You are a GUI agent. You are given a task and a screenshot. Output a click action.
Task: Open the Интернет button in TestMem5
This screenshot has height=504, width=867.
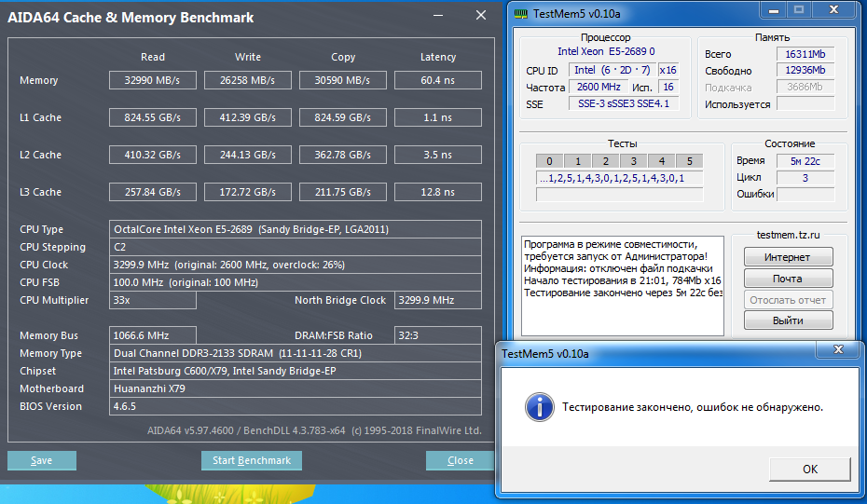click(788, 257)
